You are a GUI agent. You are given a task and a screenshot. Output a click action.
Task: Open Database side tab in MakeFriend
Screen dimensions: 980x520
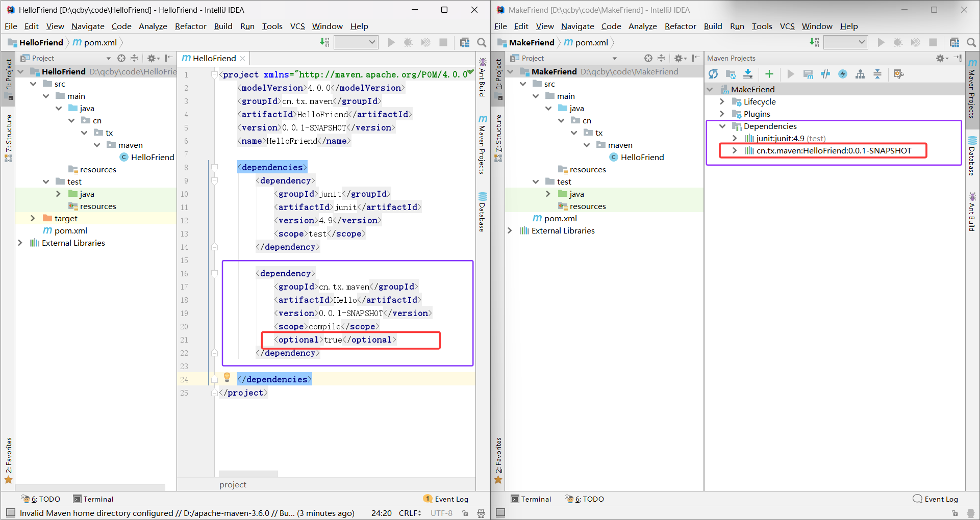[x=972, y=156]
